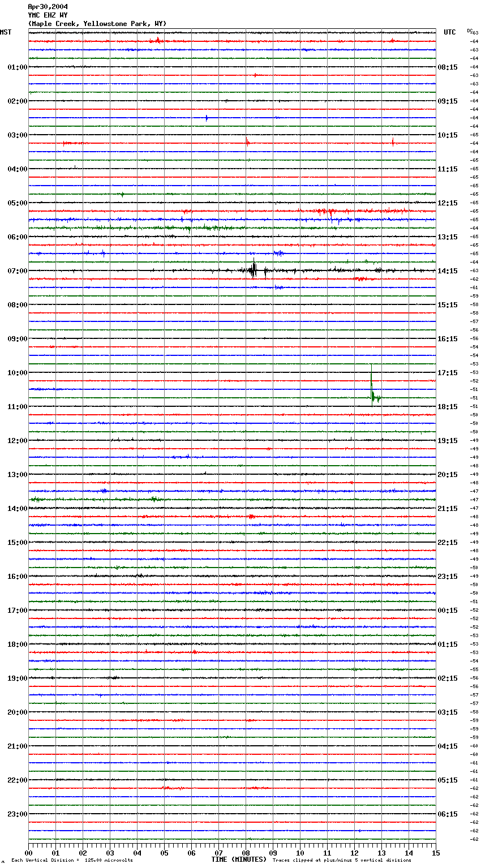Screen dimensions: 481x868
Task: Click the 23:15 UTC time label
Action: click(448, 576)
